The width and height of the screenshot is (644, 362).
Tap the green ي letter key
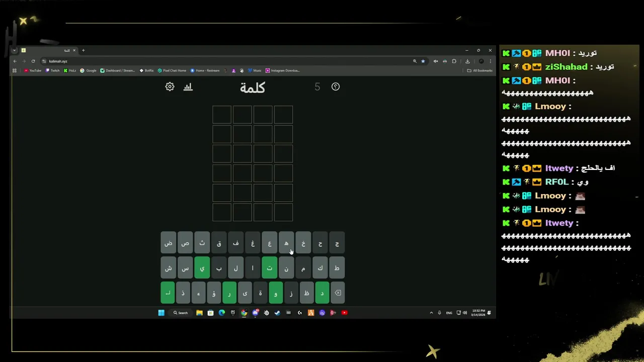pos(202,268)
